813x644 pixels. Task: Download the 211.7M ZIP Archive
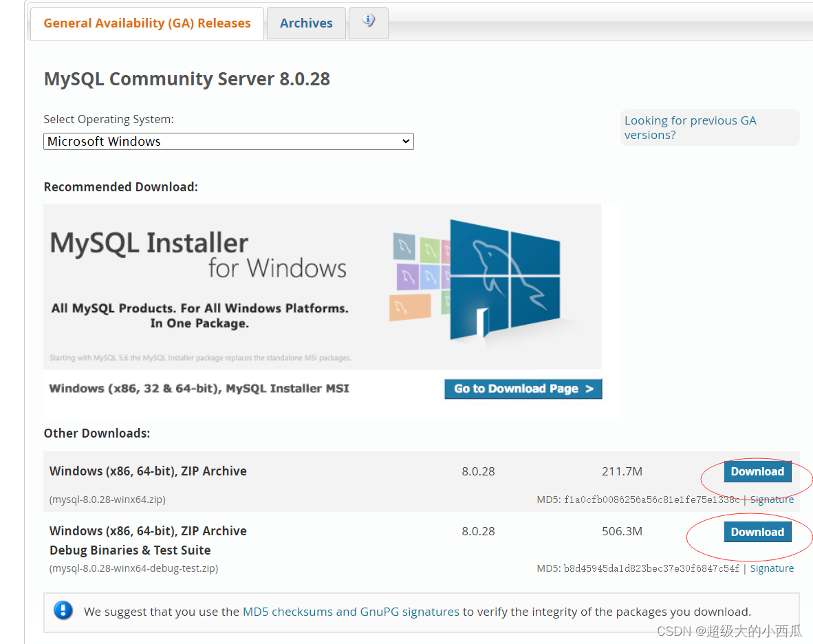(757, 471)
